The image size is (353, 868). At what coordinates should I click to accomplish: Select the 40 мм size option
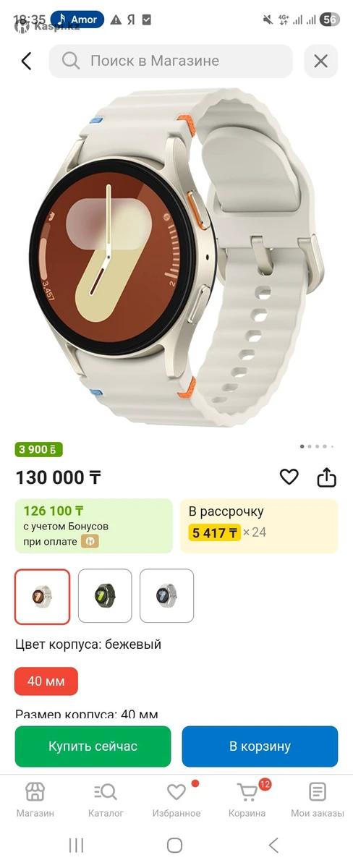pos(46,681)
